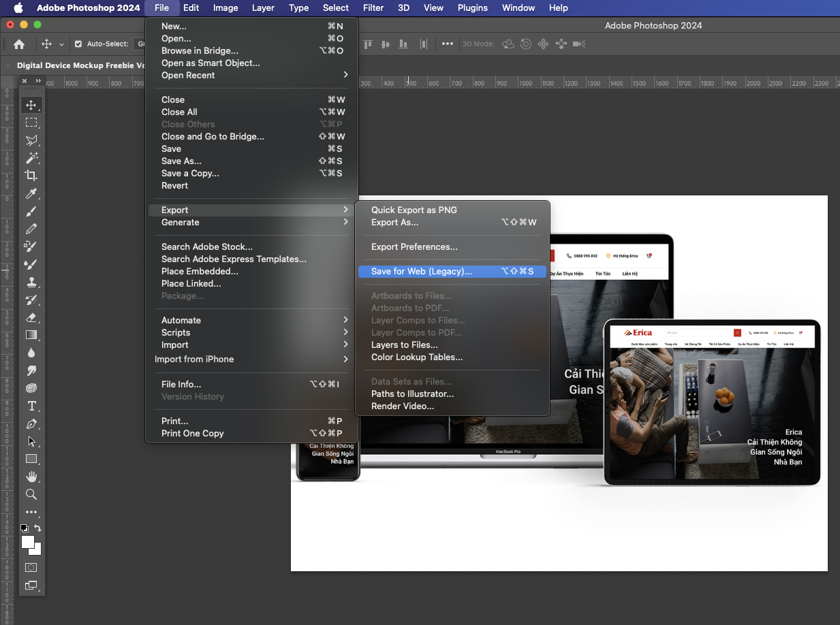840x625 pixels.
Task: Select the Zoom magnifier tool
Action: pyautogui.click(x=31, y=494)
